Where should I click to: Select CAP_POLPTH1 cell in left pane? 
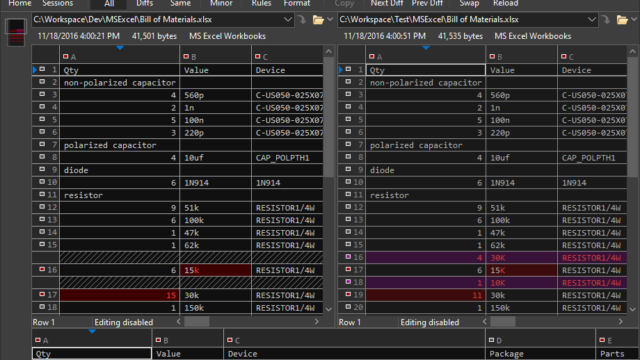[x=287, y=158]
